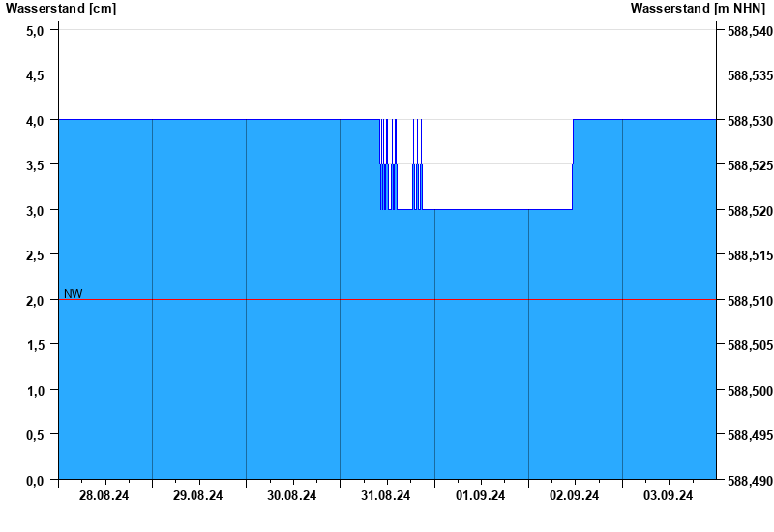Select date label 01.09.24

(480, 495)
